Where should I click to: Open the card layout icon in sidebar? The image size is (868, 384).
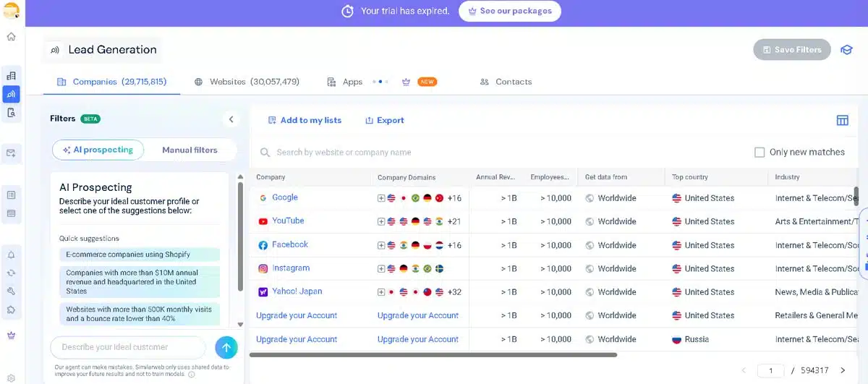[x=11, y=213]
